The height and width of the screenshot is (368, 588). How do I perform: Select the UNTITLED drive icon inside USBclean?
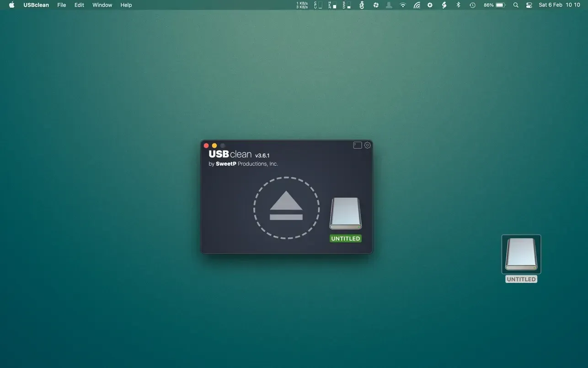345,213
